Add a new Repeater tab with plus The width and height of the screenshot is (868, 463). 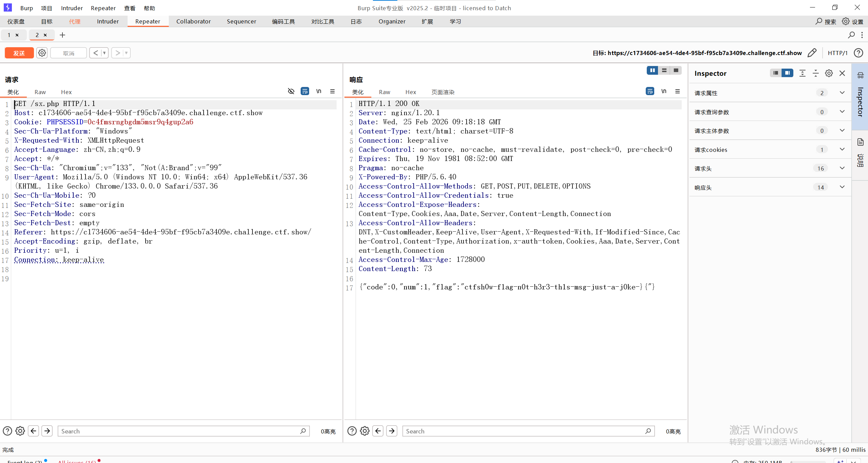point(62,35)
